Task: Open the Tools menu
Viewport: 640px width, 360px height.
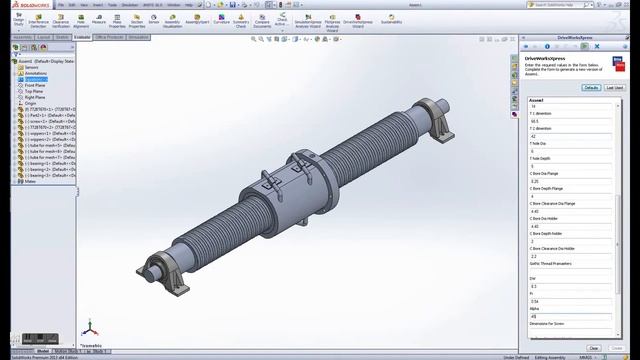Action: tap(112, 5)
